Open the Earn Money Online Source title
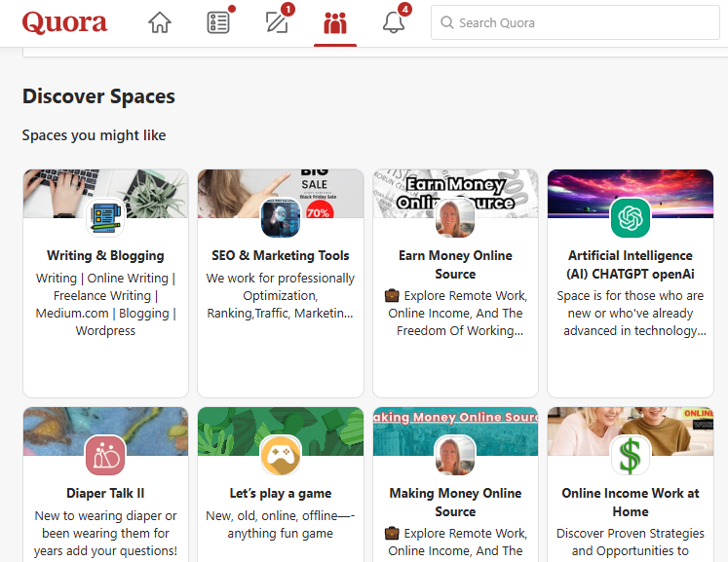 (x=455, y=265)
